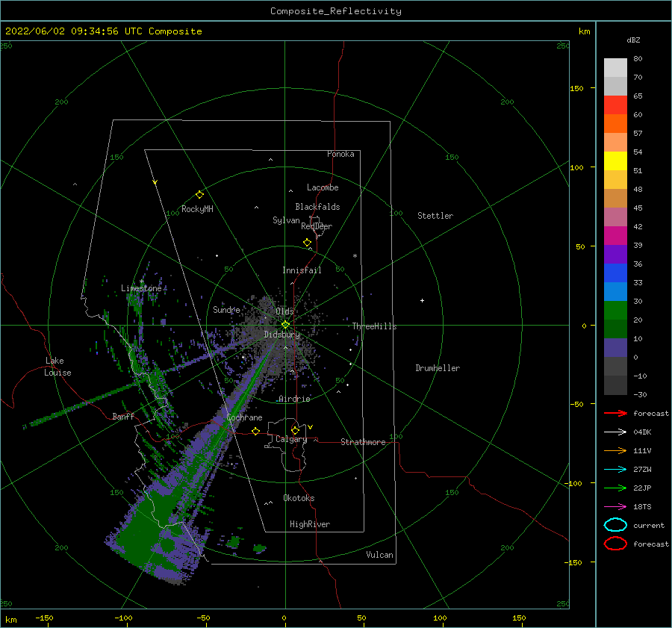Image resolution: width=672 pixels, height=628 pixels.
Task: Click the yellow diamond marker below Cochrane
Action: [x=256, y=431]
